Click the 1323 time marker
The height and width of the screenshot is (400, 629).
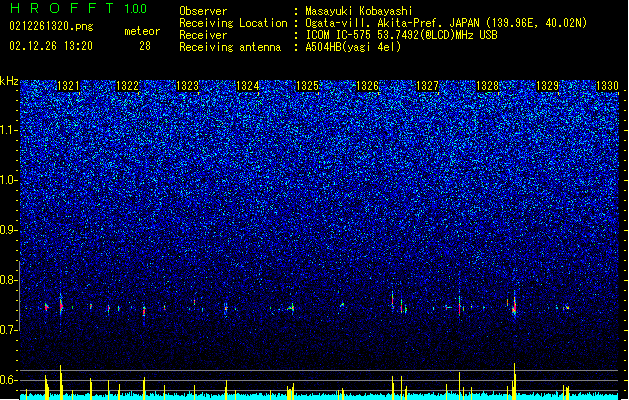pyautogui.click(x=187, y=86)
